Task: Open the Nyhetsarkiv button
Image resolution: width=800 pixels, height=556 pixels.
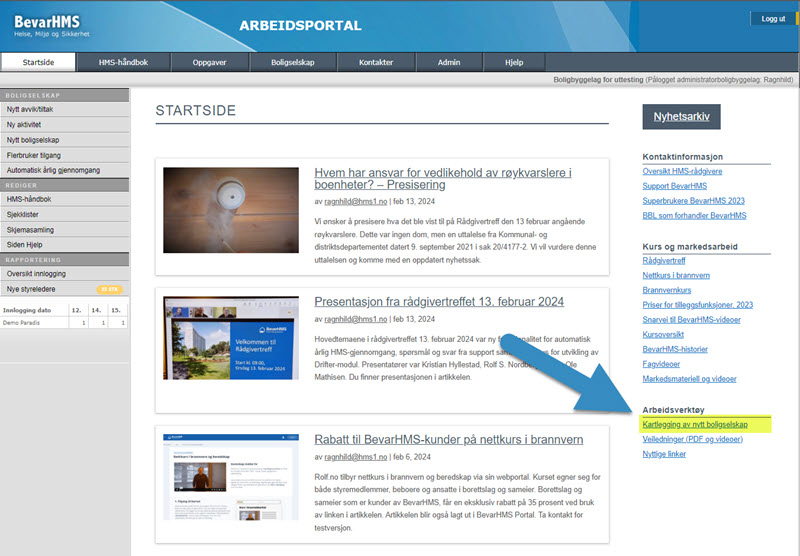Action: (681, 117)
